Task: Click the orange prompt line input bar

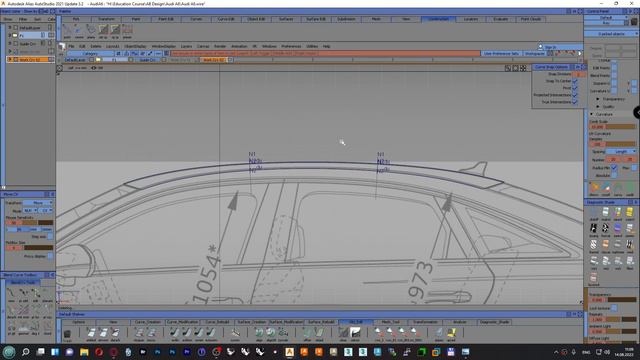Action: pos(325,53)
